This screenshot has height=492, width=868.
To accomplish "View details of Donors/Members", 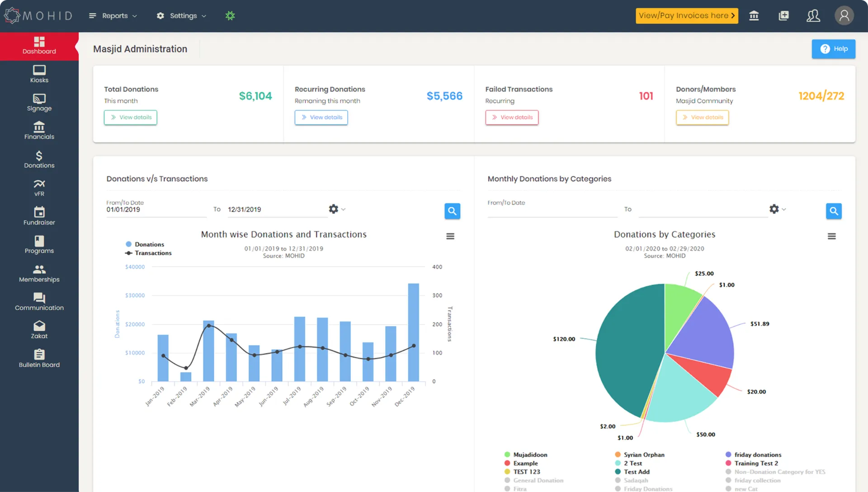I will tap(703, 118).
